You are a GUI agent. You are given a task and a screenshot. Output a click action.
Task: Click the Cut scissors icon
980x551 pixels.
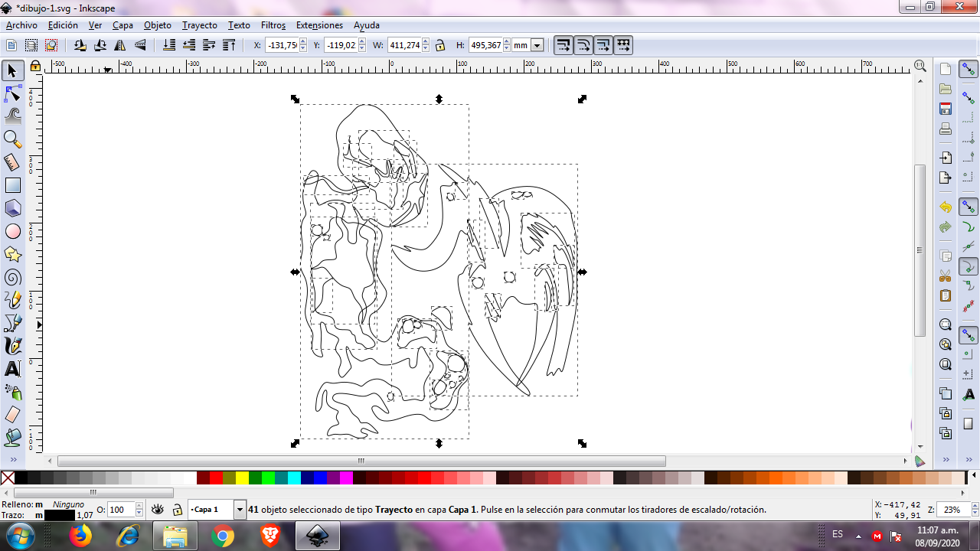(946, 275)
